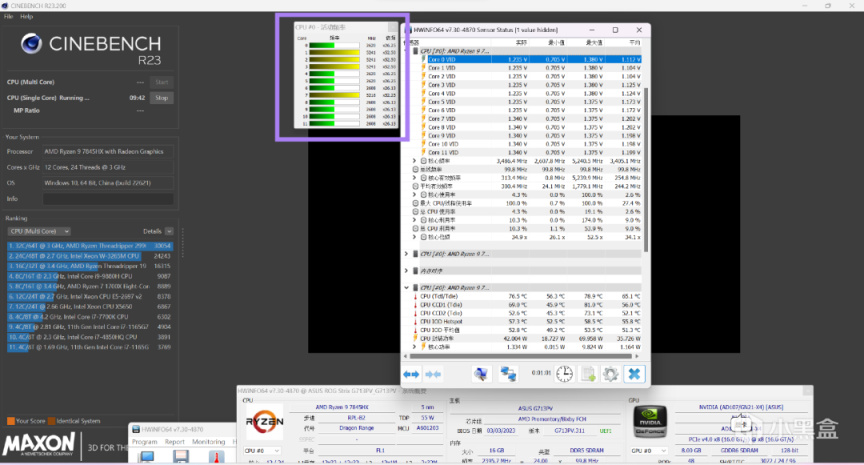Click the processor name field in Cinebench

(x=108, y=152)
